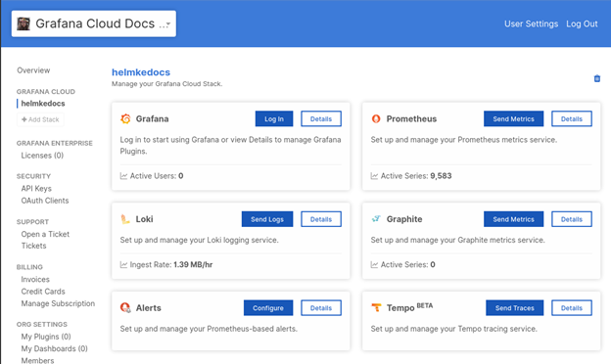Click the org avatar in header
611x364 pixels.
(23, 23)
